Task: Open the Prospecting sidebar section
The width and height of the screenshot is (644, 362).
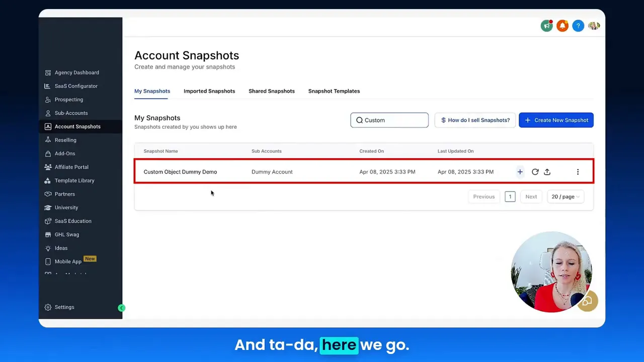Action: [x=68, y=100]
